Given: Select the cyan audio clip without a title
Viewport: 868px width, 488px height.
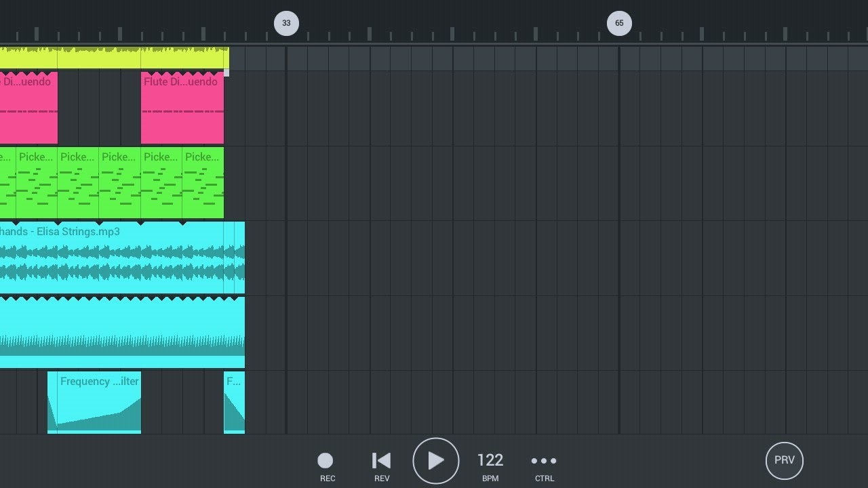Looking at the screenshot, I should [x=122, y=332].
